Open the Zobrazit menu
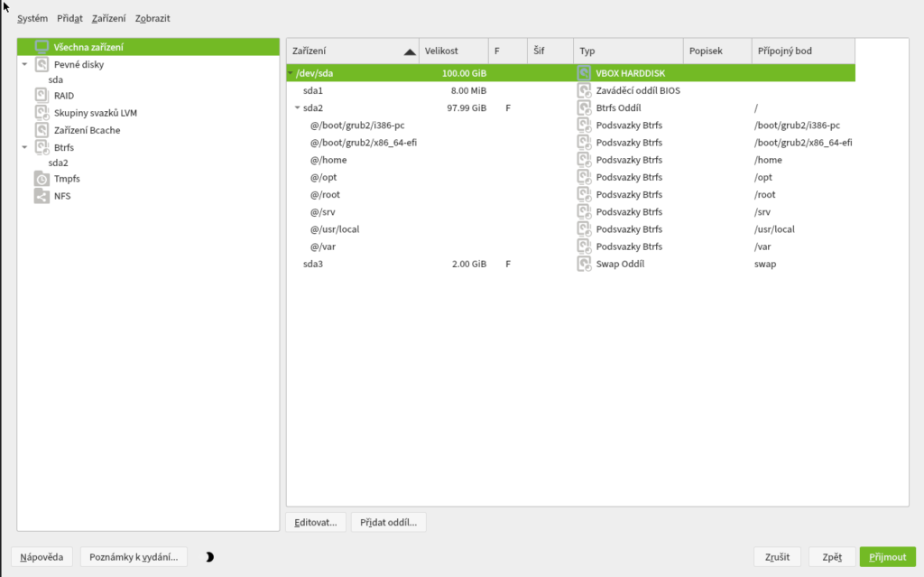 coord(152,18)
